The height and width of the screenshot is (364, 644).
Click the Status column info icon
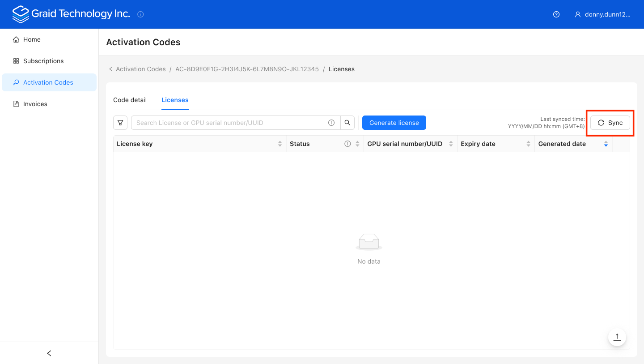click(x=347, y=144)
